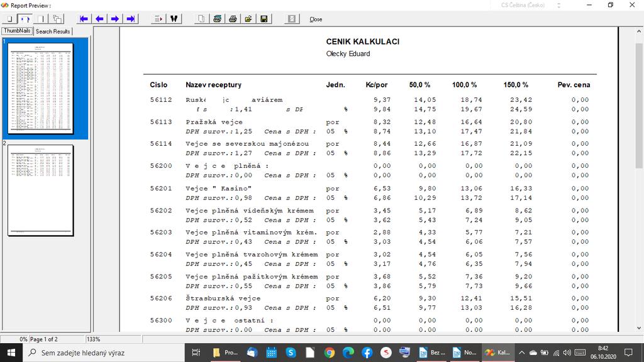Image resolution: width=644 pixels, height=362 pixels.
Task: Click the 9,37 Kc/por value for 56112
Action: tap(382, 100)
